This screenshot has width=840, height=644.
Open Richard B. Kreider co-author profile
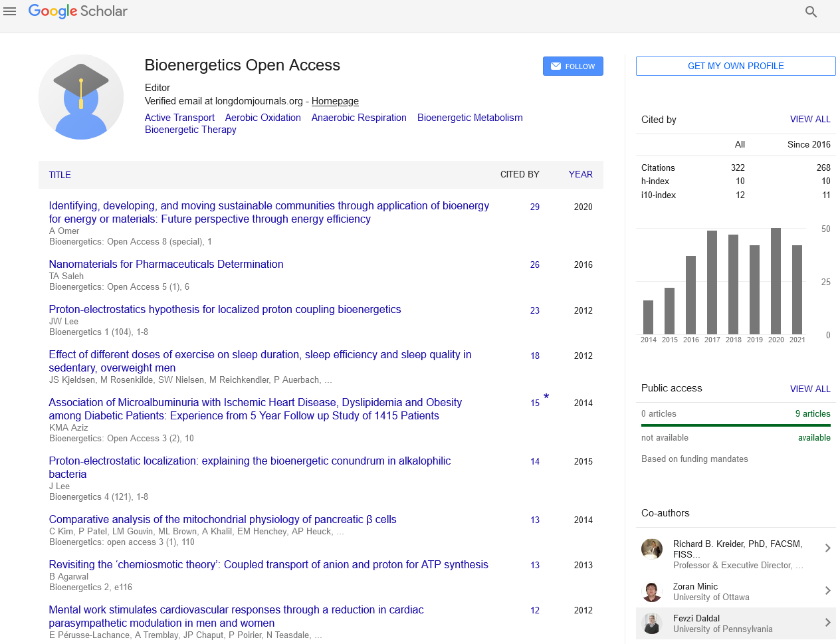click(737, 549)
